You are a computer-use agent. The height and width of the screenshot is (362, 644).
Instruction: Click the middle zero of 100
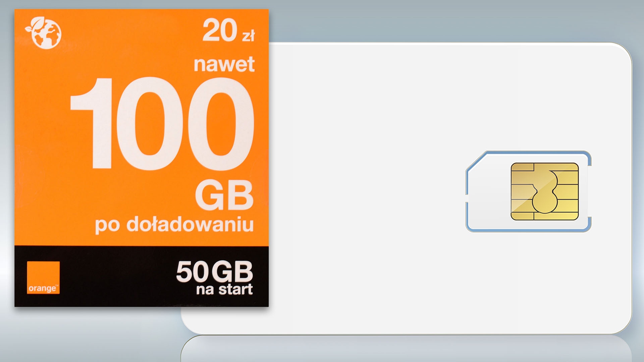click(x=150, y=123)
